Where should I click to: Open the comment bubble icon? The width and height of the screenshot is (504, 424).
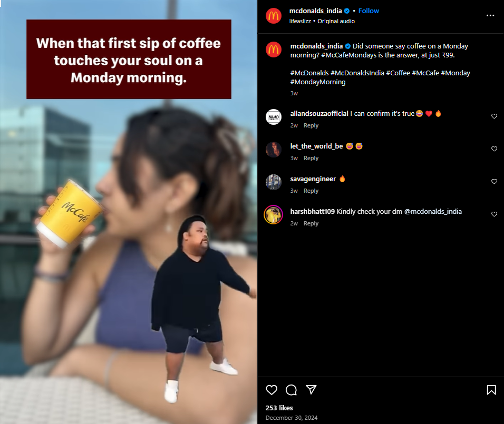291,390
